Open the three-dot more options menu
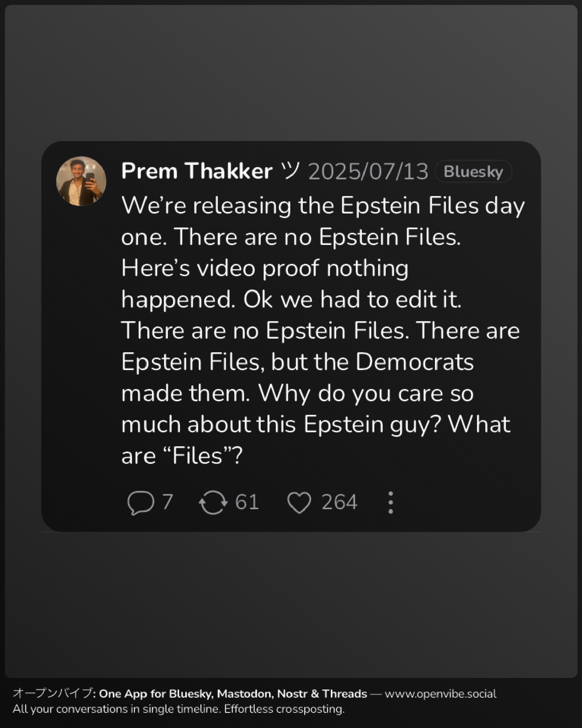The width and height of the screenshot is (582, 728). pyautogui.click(x=391, y=502)
